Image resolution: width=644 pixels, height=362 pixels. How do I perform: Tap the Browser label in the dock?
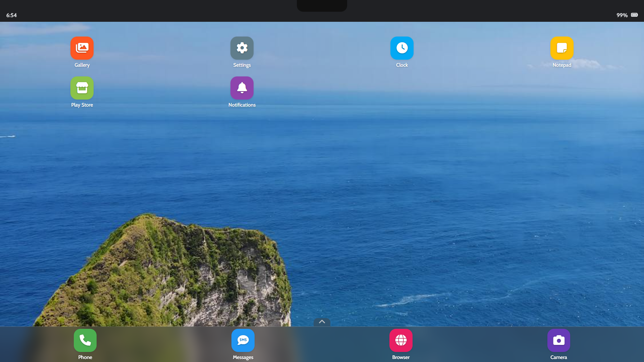(x=400, y=357)
